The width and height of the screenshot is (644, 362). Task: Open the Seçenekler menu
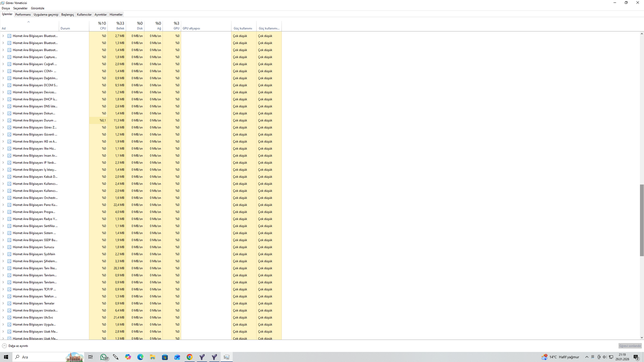pos(20,8)
